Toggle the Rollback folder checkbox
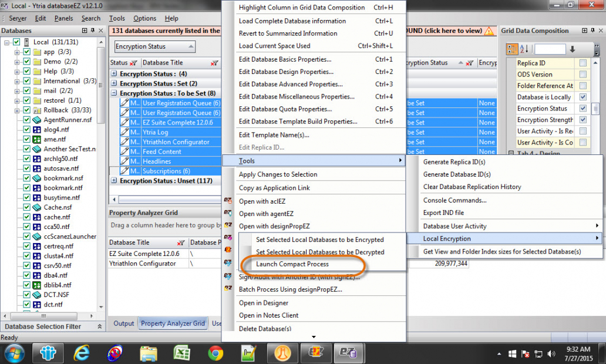Viewport: 606px width, 364px height. (x=26, y=110)
